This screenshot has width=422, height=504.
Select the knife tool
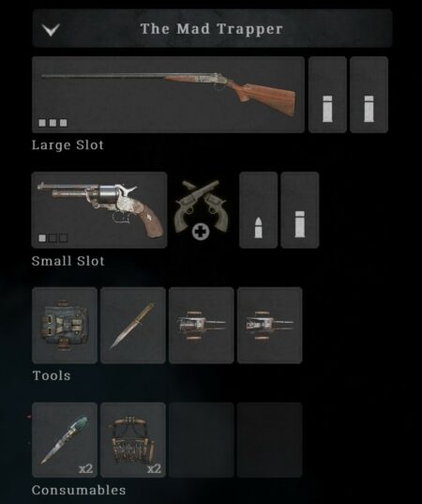click(x=133, y=326)
